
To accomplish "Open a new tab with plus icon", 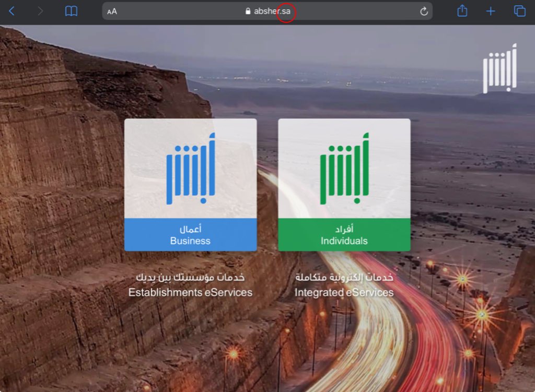I will [490, 11].
